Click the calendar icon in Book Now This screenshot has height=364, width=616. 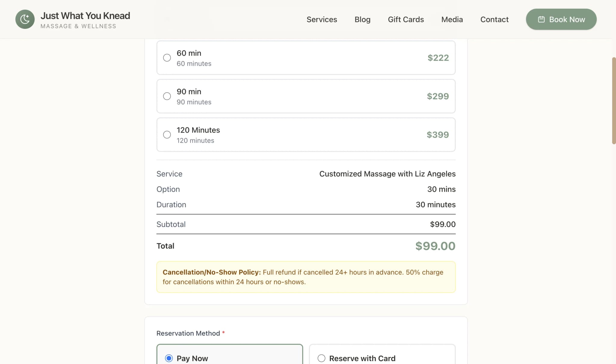(541, 19)
